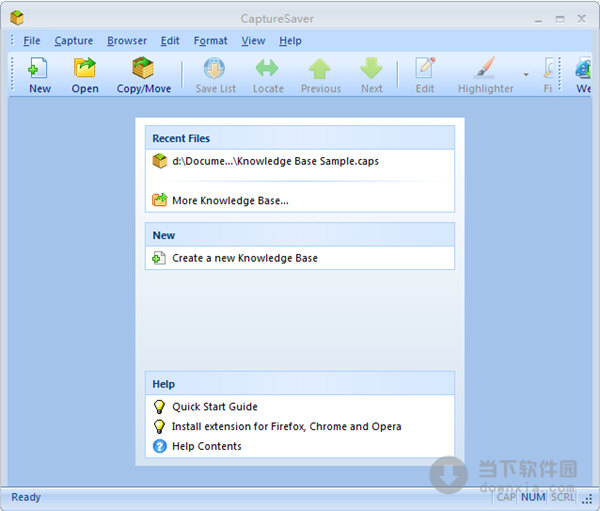Click the box icon beside Knowledge Base Sample.caps
Image resolution: width=600 pixels, height=511 pixels.
point(160,161)
